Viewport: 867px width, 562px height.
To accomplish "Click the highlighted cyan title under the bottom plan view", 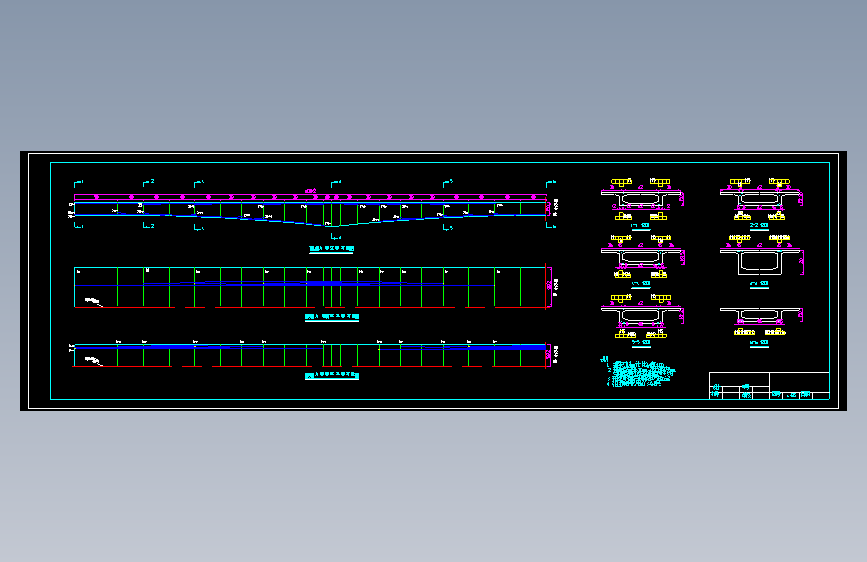I will pyautogui.click(x=332, y=376).
